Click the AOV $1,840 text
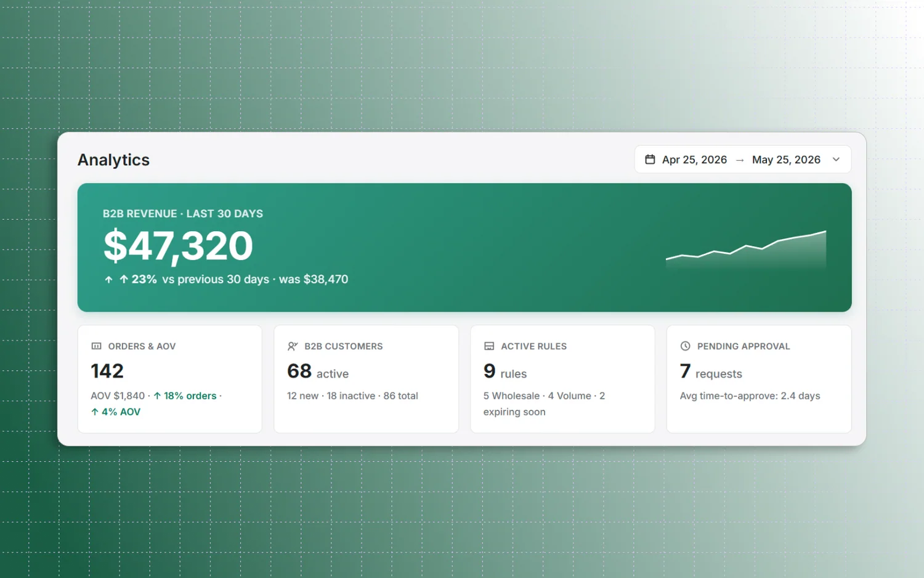 (118, 396)
